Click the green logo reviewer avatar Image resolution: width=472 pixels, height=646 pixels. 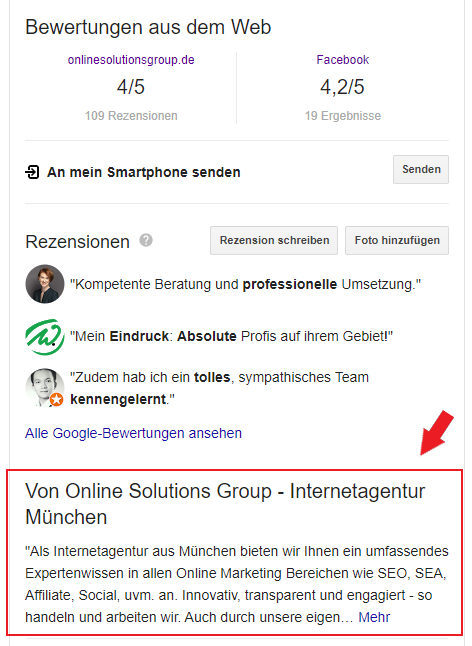45,337
